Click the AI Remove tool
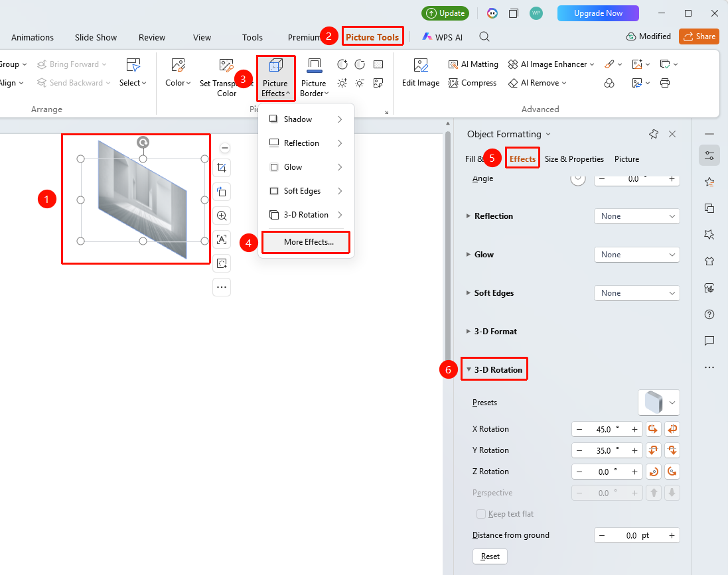Viewport: 728px width, 575px height. tap(537, 83)
